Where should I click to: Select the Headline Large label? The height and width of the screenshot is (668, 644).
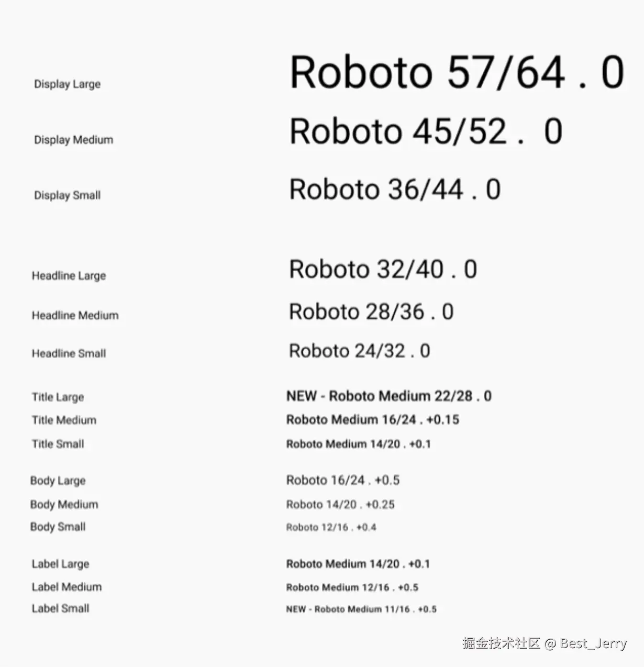coord(69,276)
